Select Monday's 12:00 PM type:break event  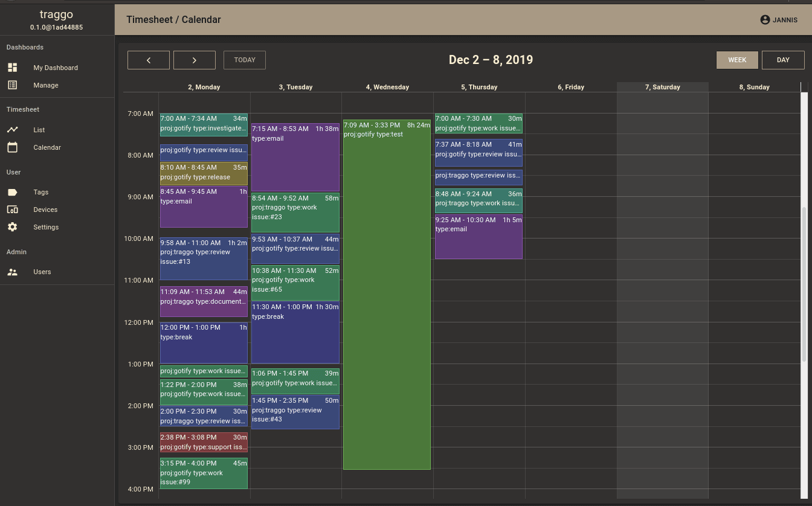point(204,342)
